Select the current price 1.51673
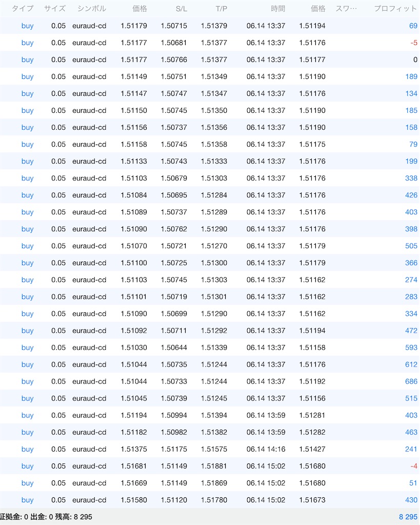The height and width of the screenshot is (525, 420). tap(312, 500)
